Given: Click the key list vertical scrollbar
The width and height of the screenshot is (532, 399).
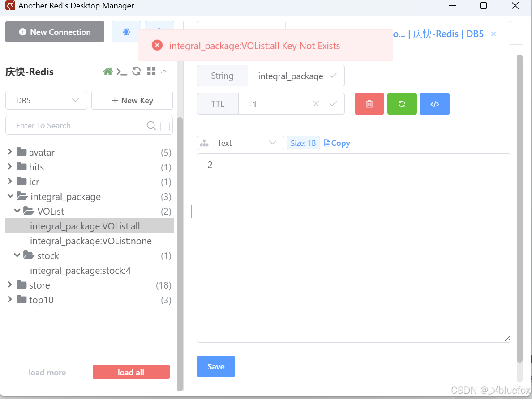Looking at the screenshot, I should [180, 254].
